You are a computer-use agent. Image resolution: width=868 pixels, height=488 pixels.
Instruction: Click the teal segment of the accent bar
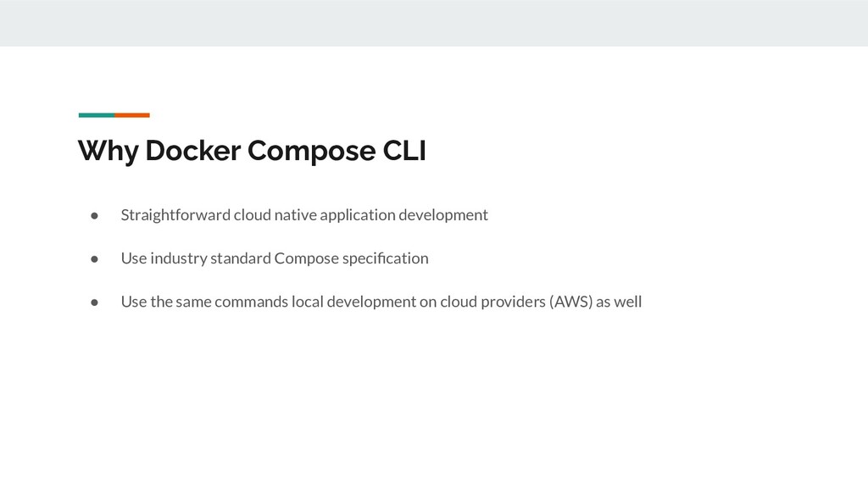pyautogui.click(x=97, y=115)
